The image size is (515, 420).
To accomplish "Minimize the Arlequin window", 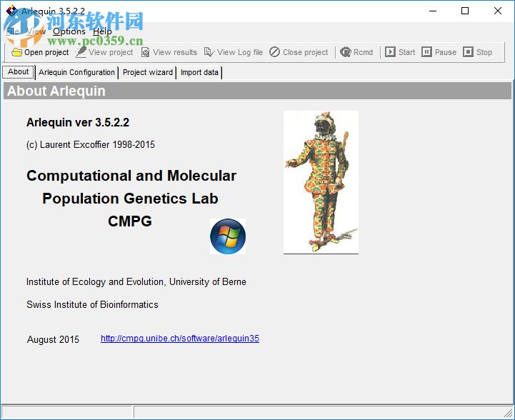I will point(433,11).
